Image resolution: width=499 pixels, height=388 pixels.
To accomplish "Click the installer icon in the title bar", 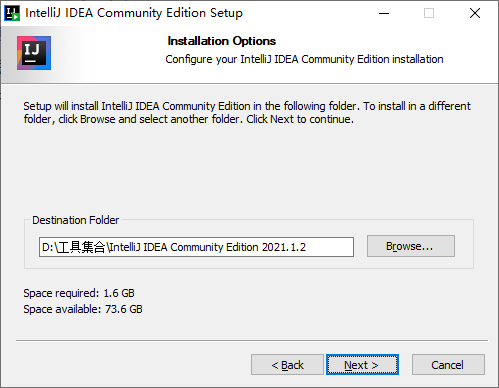I will coord(12,13).
